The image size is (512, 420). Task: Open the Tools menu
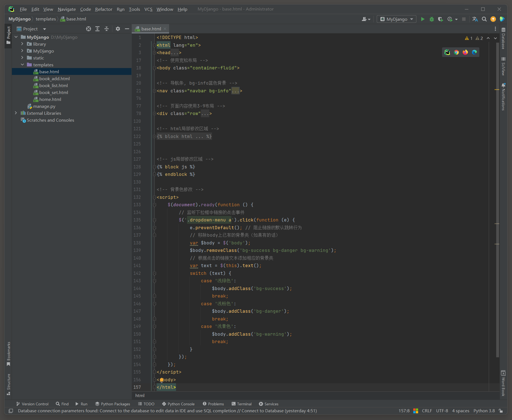click(134, 9)
